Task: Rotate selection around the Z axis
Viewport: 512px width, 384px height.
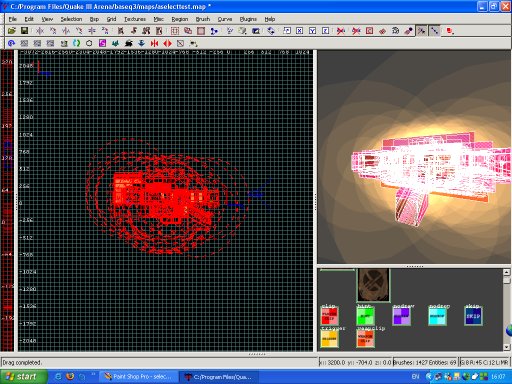Action: point(105,31)
